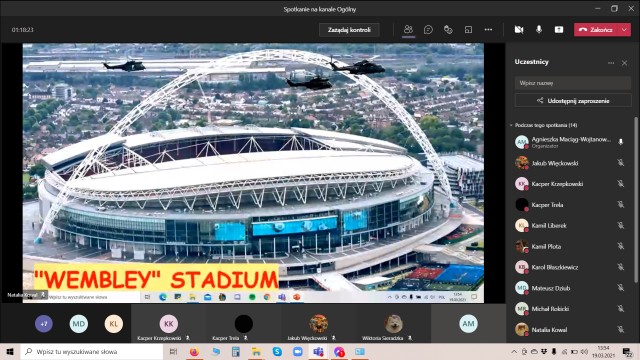Close the Uczestnicy panel
This screenshot has width=640, height=360.
pyautogui.click(x=624, y=63)
